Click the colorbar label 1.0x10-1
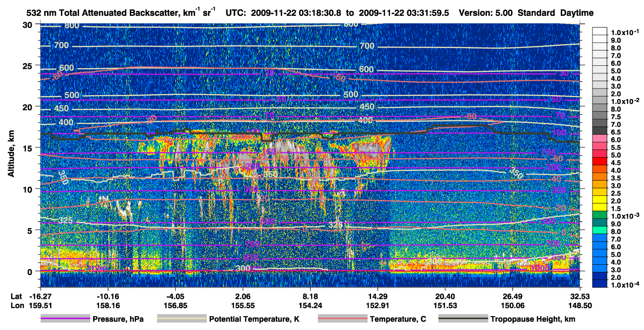 (626, 32)
